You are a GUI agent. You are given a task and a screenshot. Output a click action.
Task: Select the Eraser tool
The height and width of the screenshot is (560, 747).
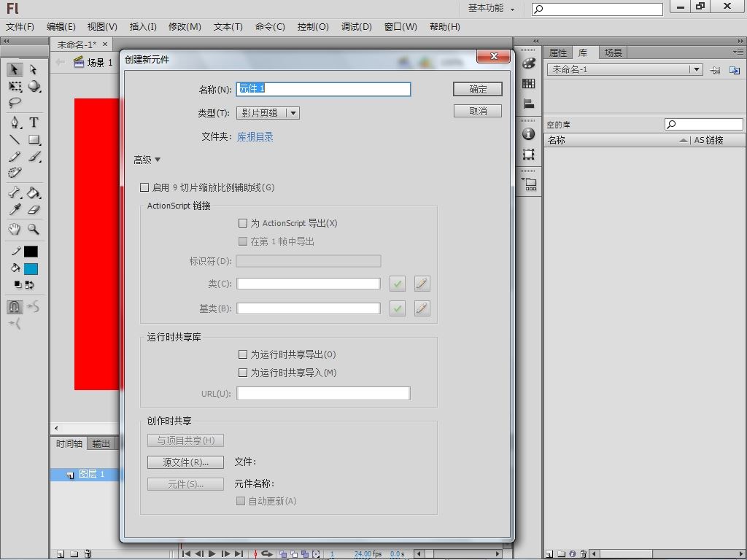tap(34, 209)
